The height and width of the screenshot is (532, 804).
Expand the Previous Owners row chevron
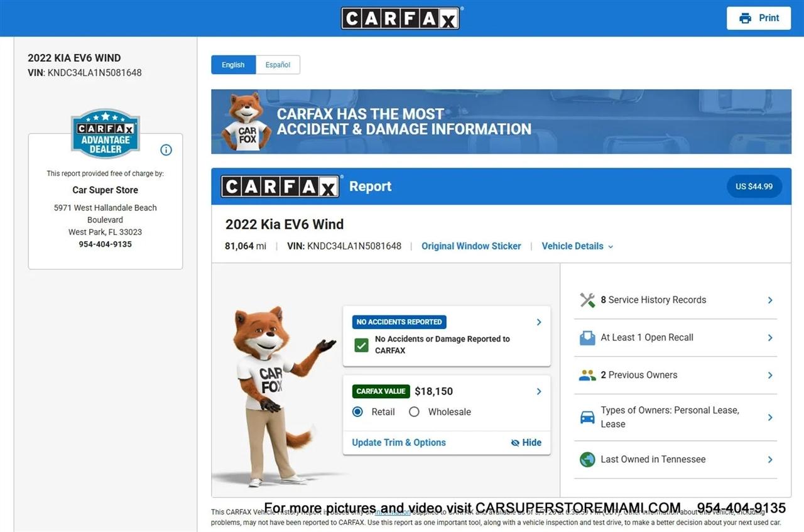tap(770, 375)
